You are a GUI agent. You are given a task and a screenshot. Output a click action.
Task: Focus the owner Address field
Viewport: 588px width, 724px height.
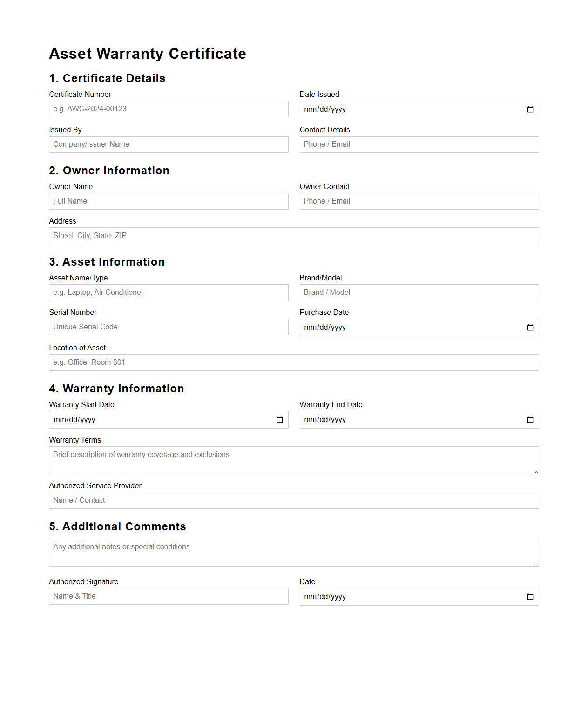click(x=294, y=236)
